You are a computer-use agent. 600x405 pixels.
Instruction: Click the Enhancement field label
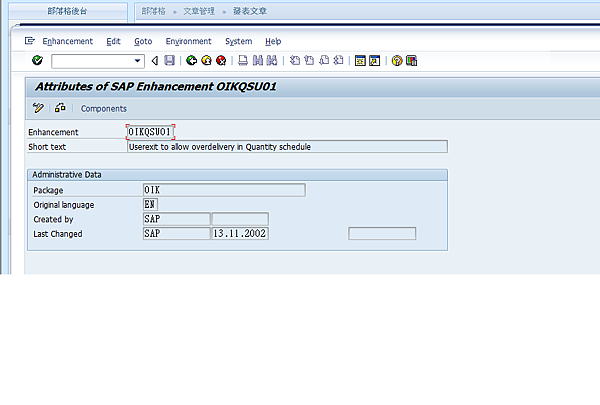pos(53,132)
